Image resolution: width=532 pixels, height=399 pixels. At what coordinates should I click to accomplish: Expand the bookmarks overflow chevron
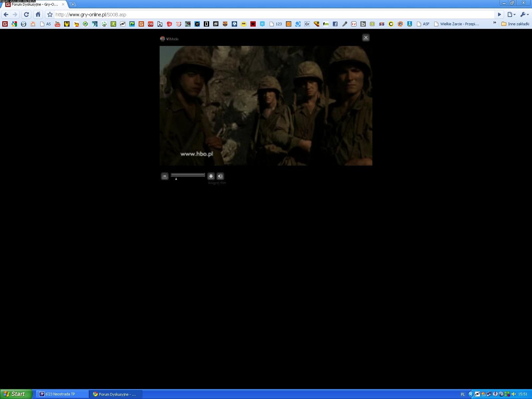pyautogui.click(x=494, y=23)
